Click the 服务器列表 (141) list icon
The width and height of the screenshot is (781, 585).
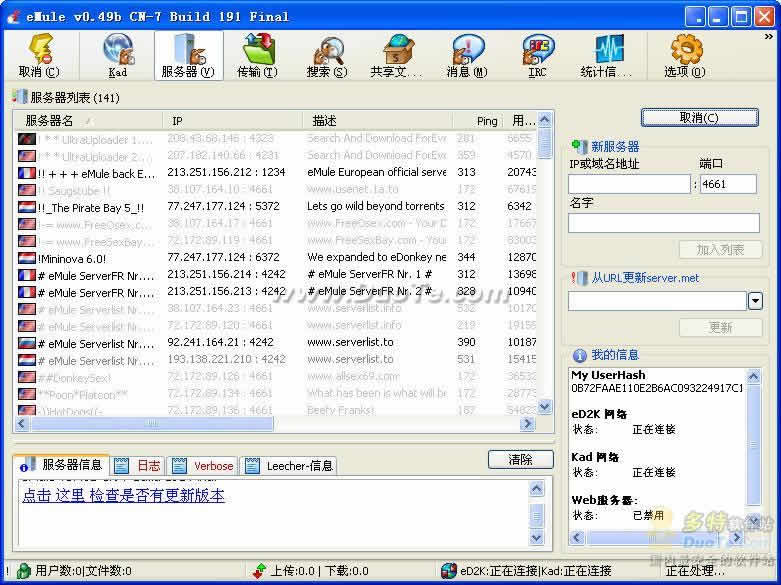coord(20,97)
